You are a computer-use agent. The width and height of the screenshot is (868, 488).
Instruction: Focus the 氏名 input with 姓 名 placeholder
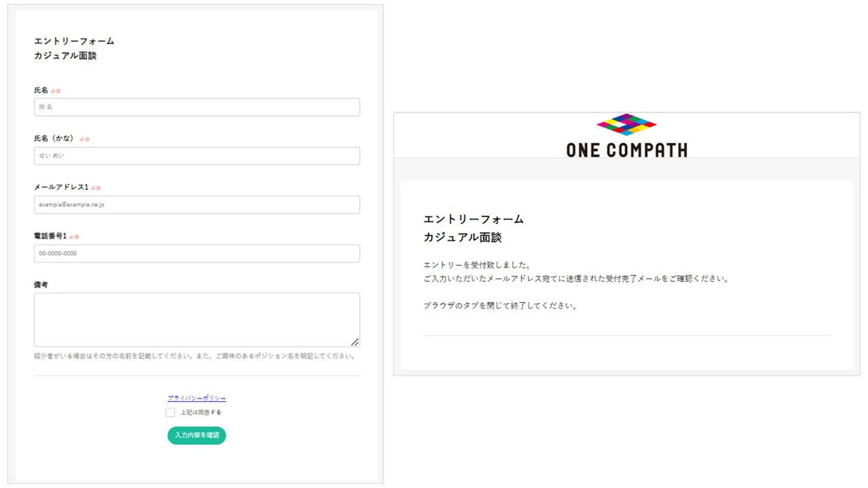pyautogui.click(x=197, y=107)
